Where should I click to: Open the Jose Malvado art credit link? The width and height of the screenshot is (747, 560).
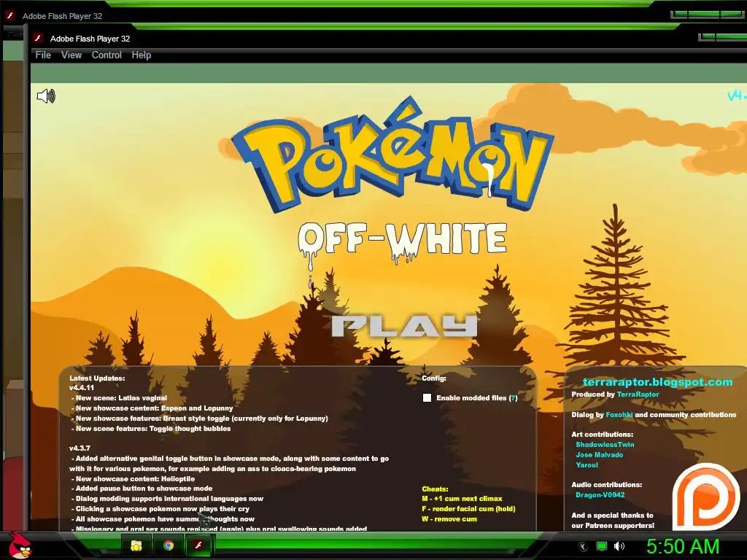600,455
